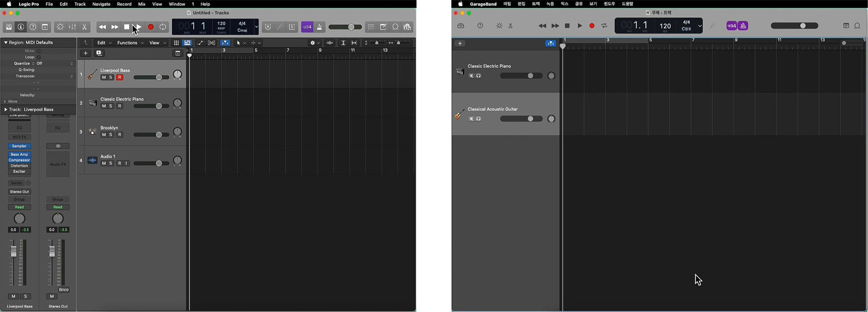Open the Mix menu in Logic Pro
The height and width of the screenshot is (312, 868).
point(141,4)
